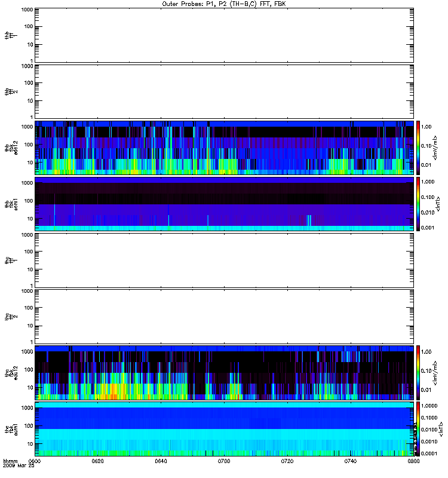This screenshot has width=448, height=478.
Task: Select the thc fbk edc12 spectrogram panel
Action: click(x=225, y=372)
